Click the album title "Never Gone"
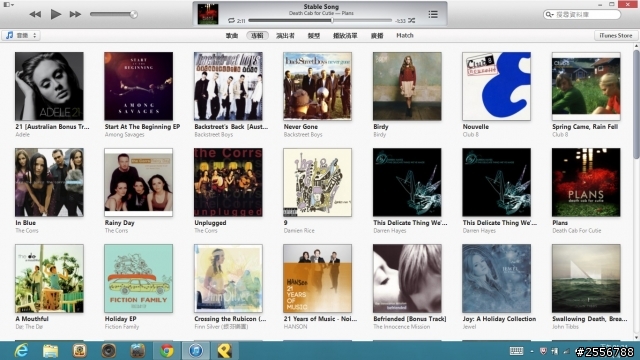Viewport: 640px width, 360px height. click(x=301, y=127)
